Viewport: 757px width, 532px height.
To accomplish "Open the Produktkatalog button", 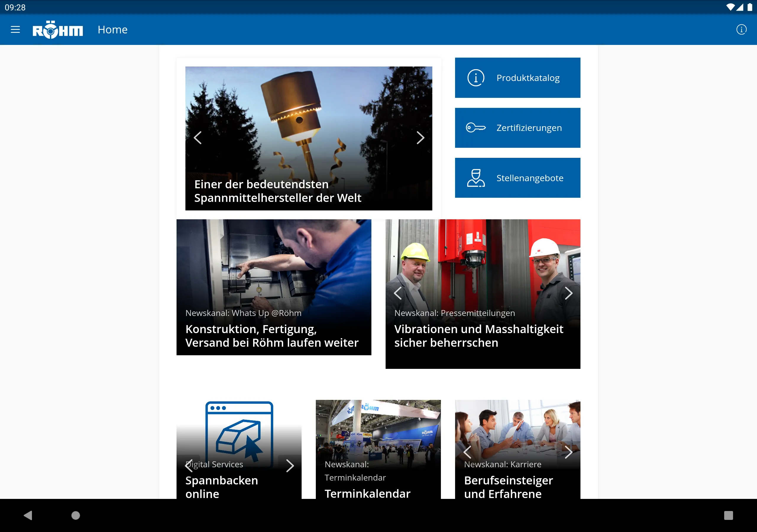I will pyautogui.click(x=517, y=78).
